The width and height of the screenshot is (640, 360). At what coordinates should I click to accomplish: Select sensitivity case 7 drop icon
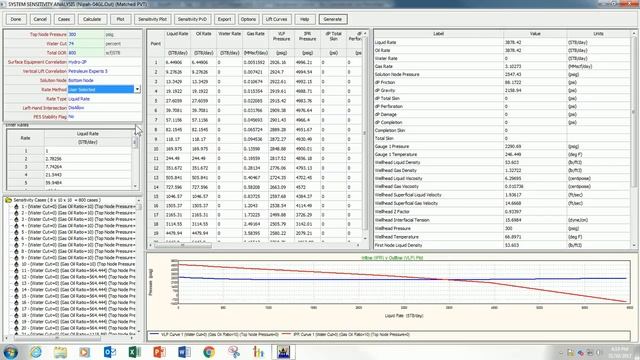click(16, 245)
